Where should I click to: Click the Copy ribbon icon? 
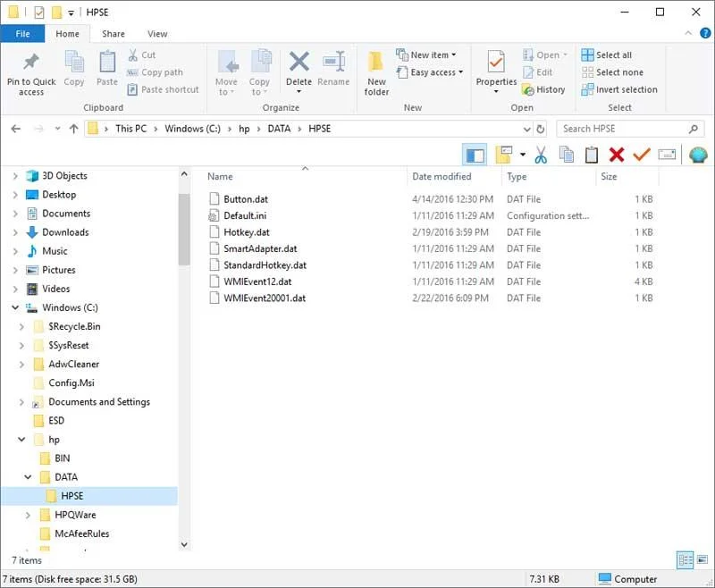click(x=74, y=63)
